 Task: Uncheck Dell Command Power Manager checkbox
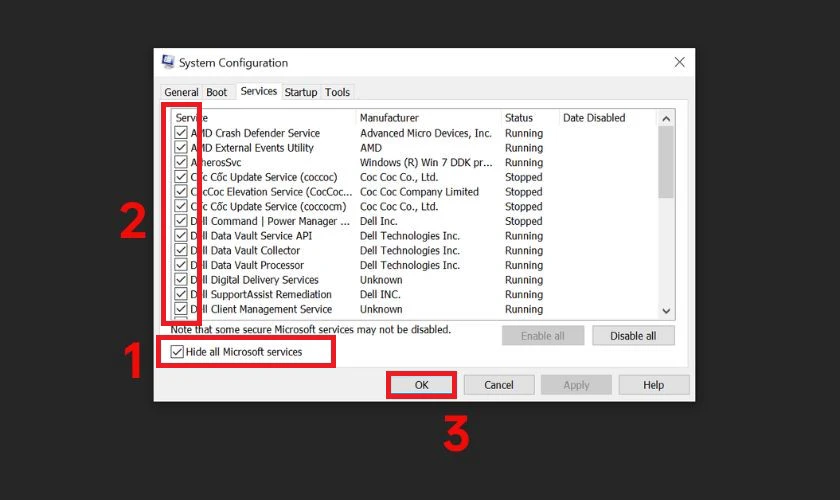click(181, 221)
